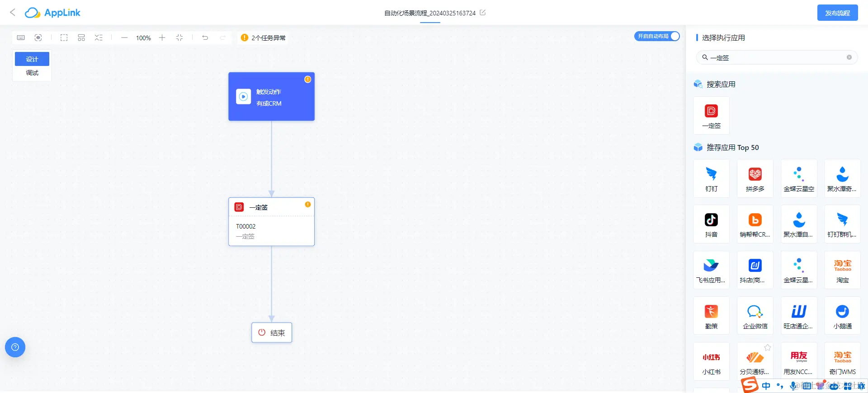The width and height of the screenshot is (868, 393).
Task: Choose the 勤策 app
Action: click(x=711, y=316)
